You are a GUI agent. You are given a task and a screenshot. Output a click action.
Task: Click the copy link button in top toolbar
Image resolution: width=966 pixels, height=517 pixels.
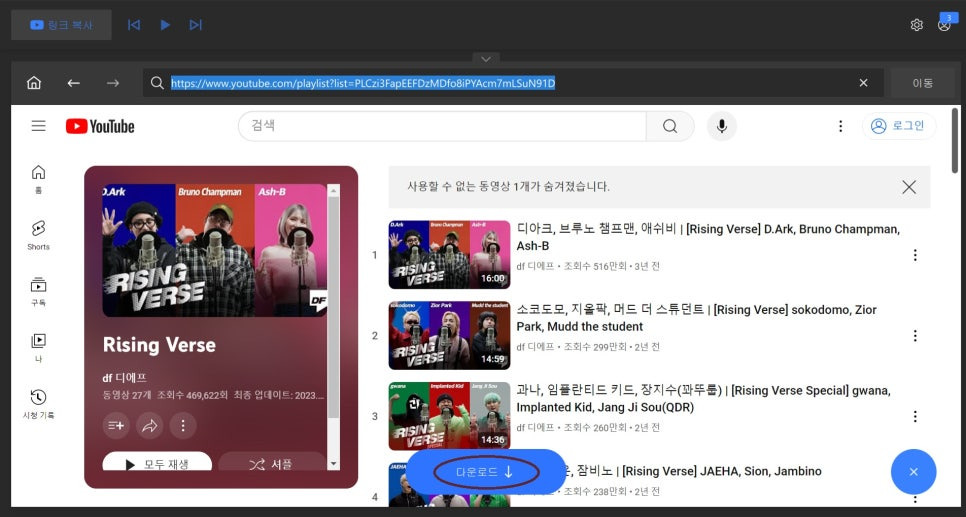tap(61, 25)
